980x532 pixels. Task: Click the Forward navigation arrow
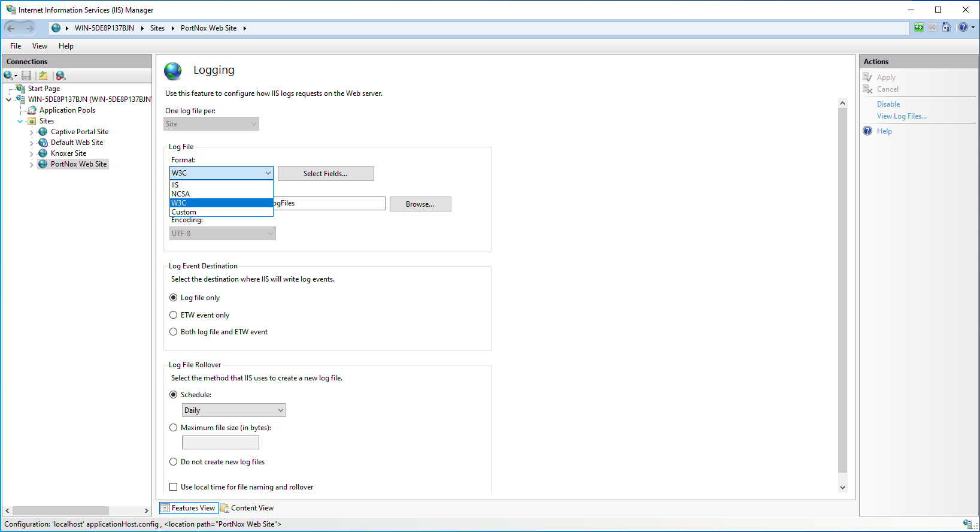tap(29, 28)
